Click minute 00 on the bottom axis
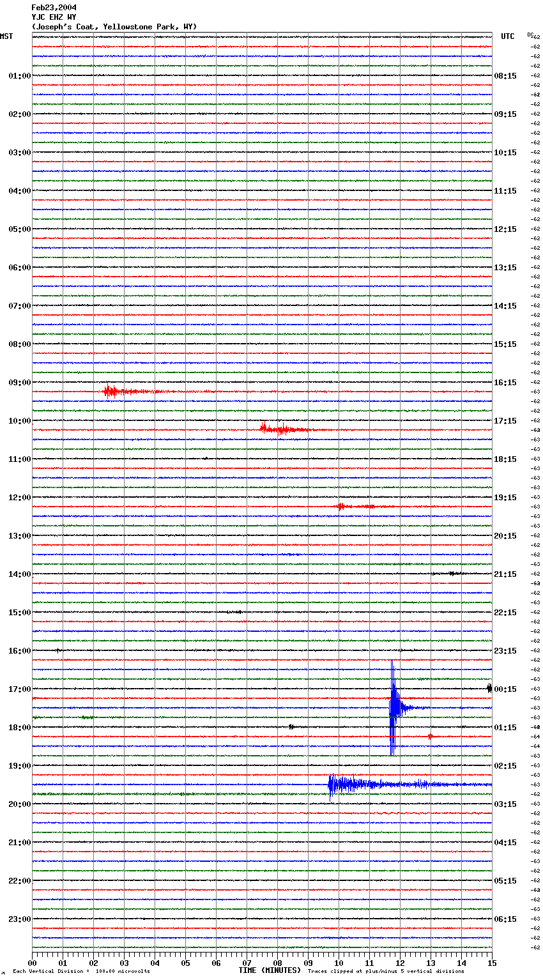 coord(32,963)
